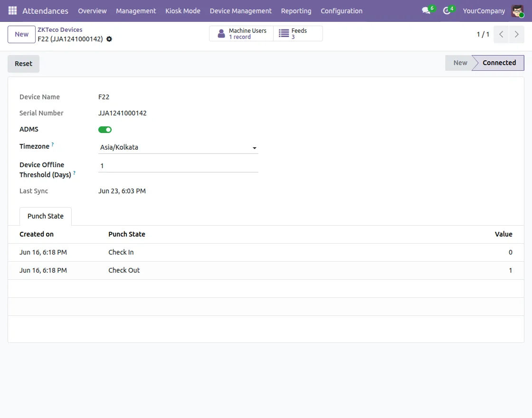Open the Management menu

coord(136,11)
